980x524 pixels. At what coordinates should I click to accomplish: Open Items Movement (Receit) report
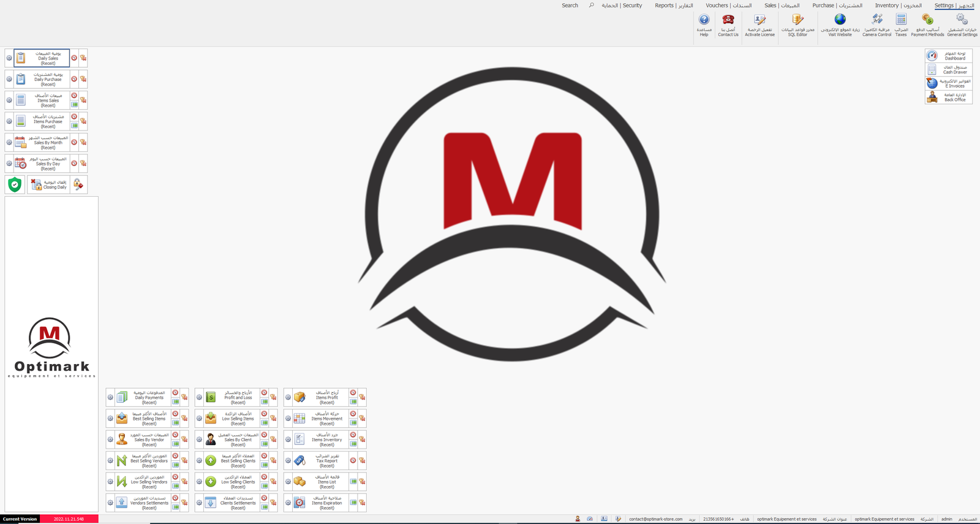tap(320, 419)
